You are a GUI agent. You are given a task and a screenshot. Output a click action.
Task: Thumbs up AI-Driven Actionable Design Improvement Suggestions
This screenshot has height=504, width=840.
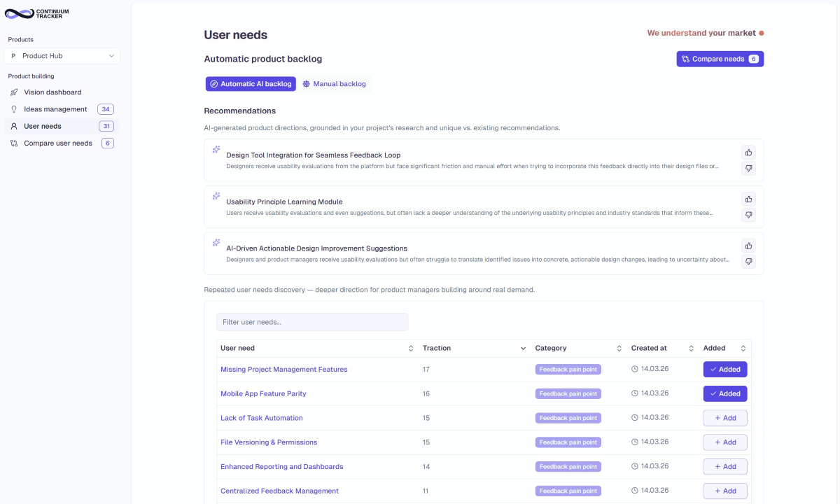pyautogui.click(x=748, y=246)
